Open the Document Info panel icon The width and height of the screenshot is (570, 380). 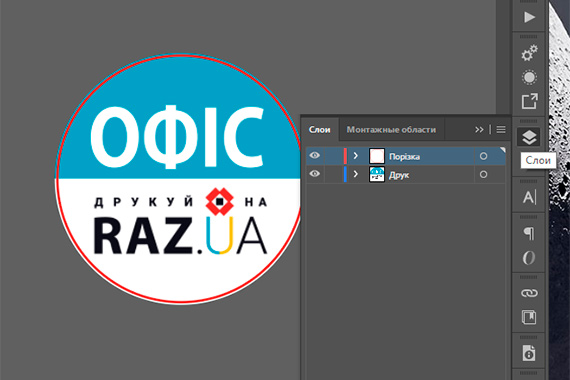[529, 353]
